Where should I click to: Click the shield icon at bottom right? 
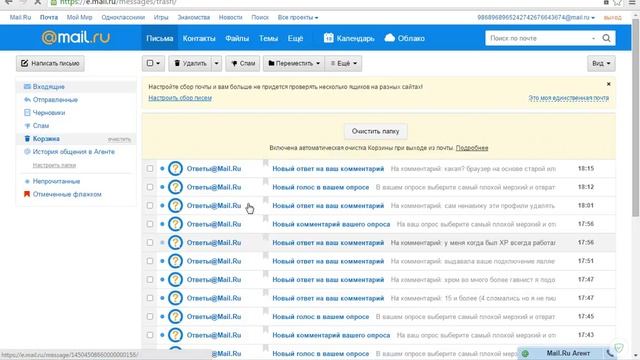point(619,348)
